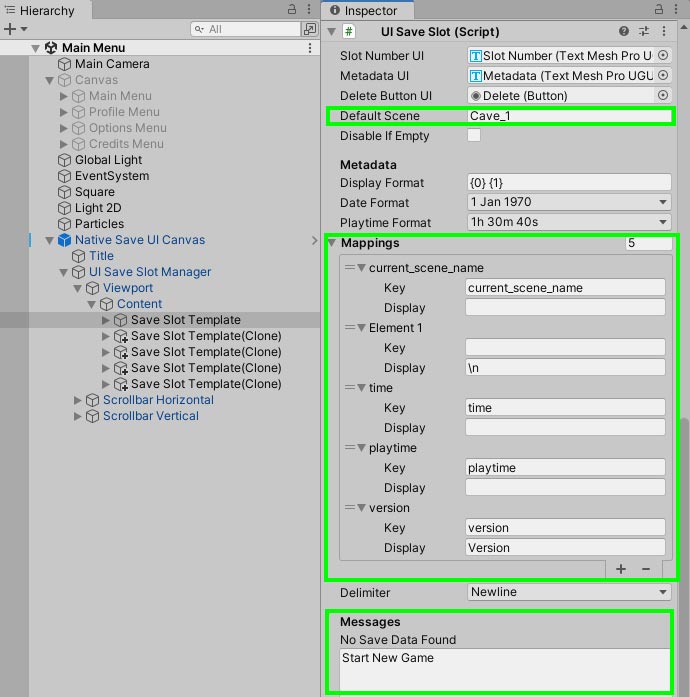Click the Slot Number UI reference field

point(562,56)
